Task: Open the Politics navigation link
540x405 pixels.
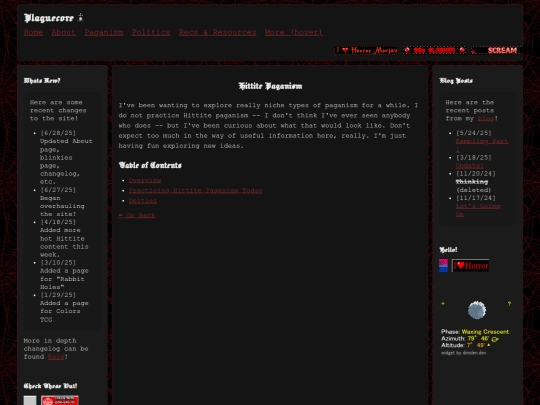Action: pos(151,32)
